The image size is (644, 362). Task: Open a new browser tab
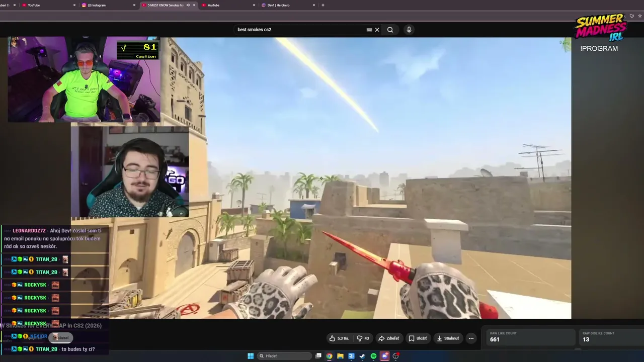click(x=323, y=5)
